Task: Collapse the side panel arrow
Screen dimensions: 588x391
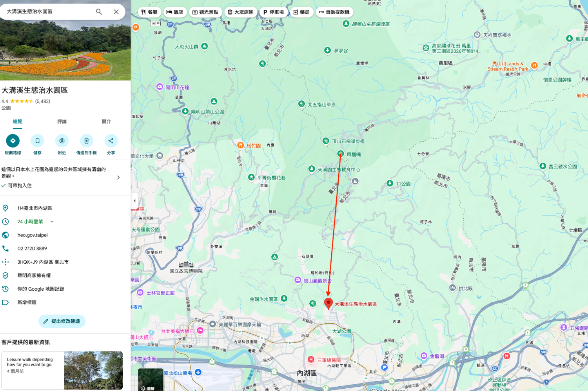Action: tap(134, 201)
